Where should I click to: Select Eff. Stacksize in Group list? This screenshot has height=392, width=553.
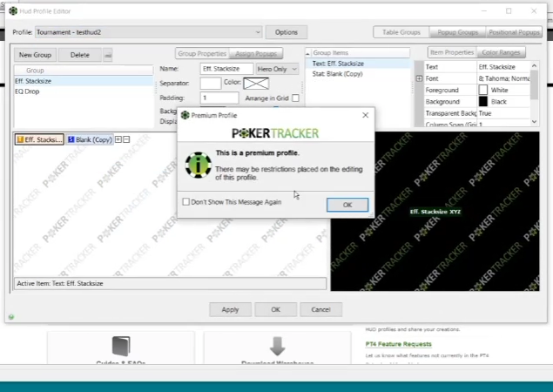pyautogui.click(x=84, y=81)
